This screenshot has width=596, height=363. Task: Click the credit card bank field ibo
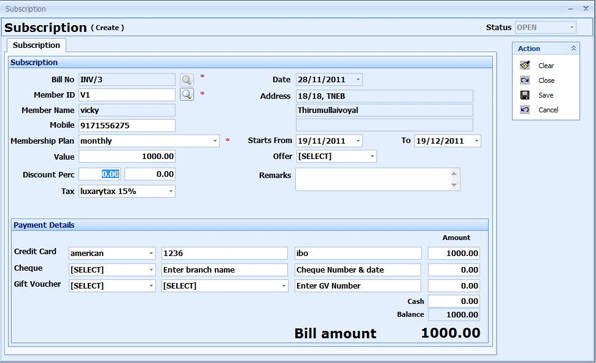[358, 253]
